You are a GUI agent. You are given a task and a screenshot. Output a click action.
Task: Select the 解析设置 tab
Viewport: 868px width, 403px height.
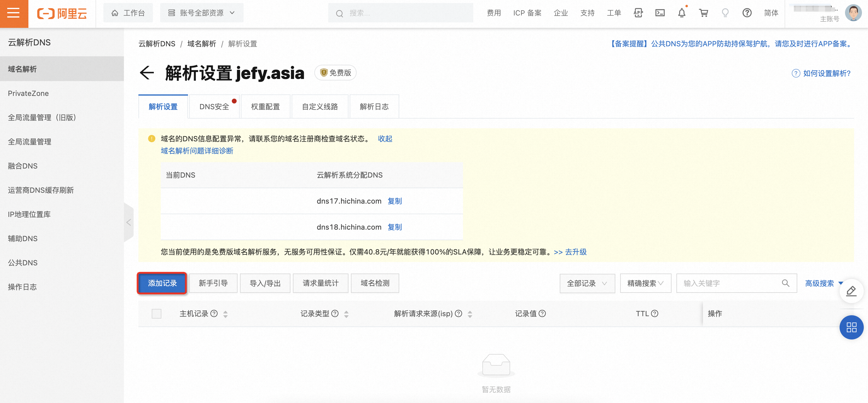(163, 106)
